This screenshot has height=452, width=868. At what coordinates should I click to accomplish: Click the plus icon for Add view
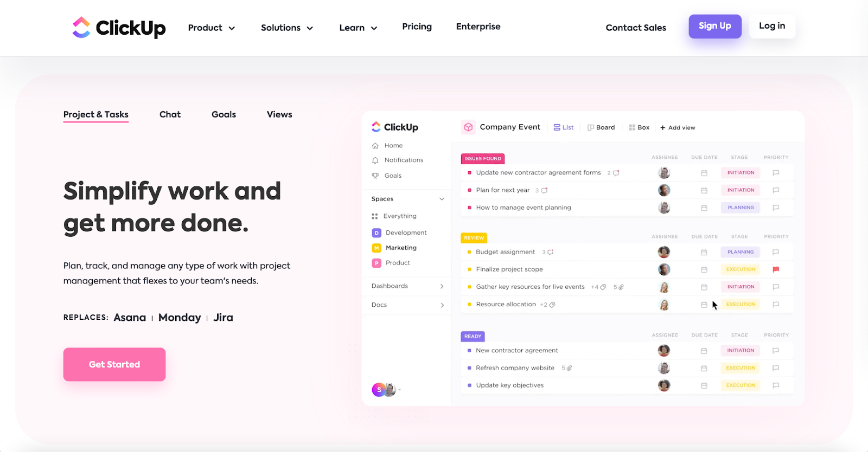coord(662,128)
